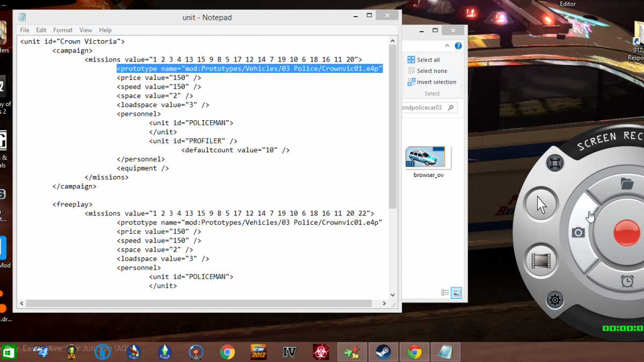Select the cursor arrow button on recorder
Screen dimensions: 644x362
pyautogui.click(x=541, y=204)
